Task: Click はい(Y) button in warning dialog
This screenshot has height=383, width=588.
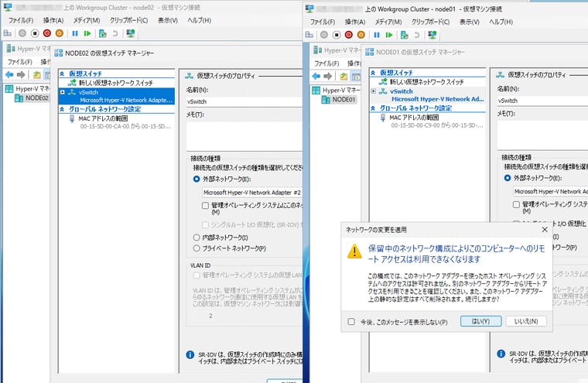Action: 480,321
